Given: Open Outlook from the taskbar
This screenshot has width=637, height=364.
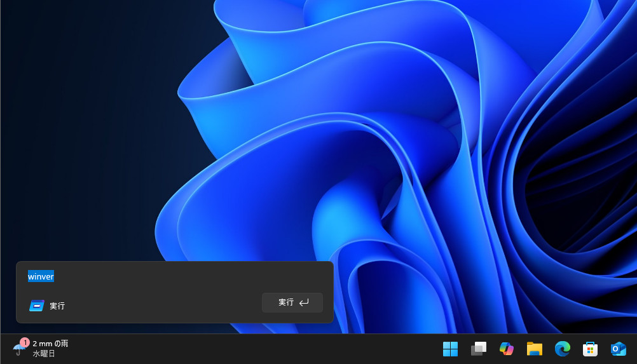Looking at the screenshot, I should point(619,349).
